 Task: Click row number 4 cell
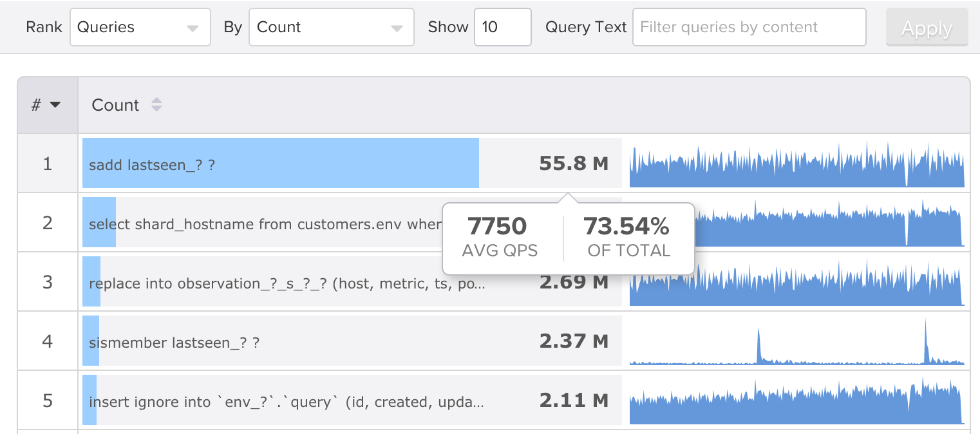click(x=48, y=341)
